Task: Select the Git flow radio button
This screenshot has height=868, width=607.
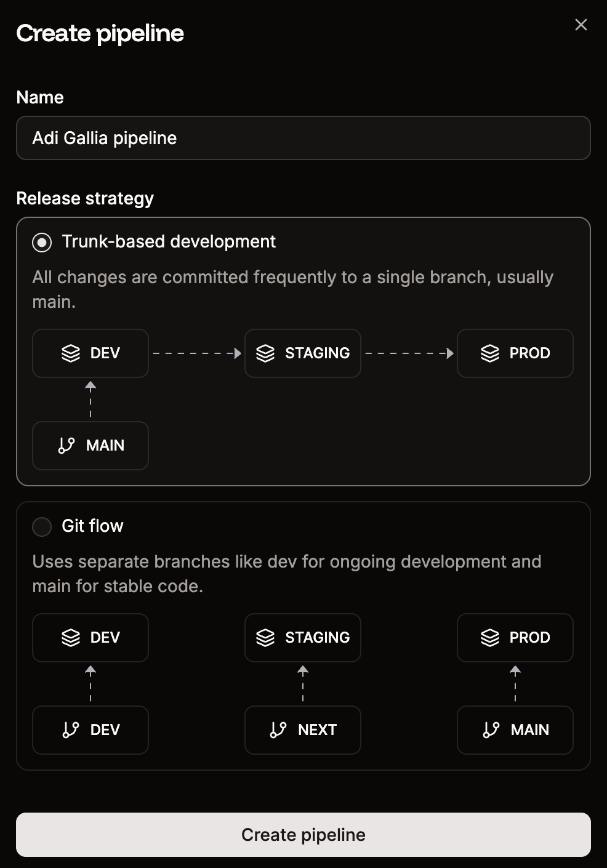Action: [x=42, y=527]
